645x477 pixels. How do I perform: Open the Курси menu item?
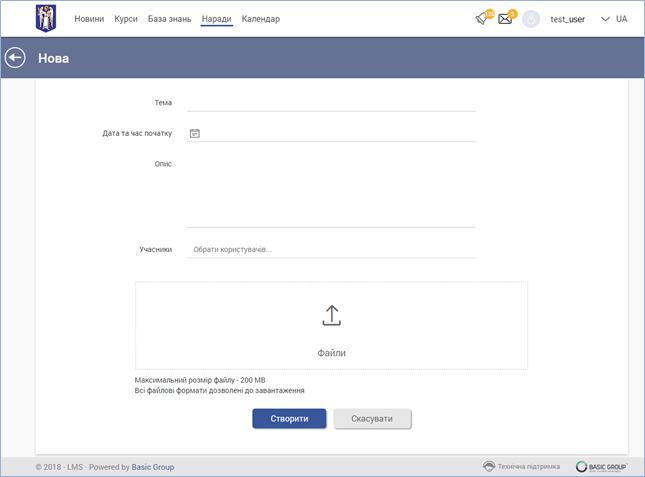tap(126, 19)
